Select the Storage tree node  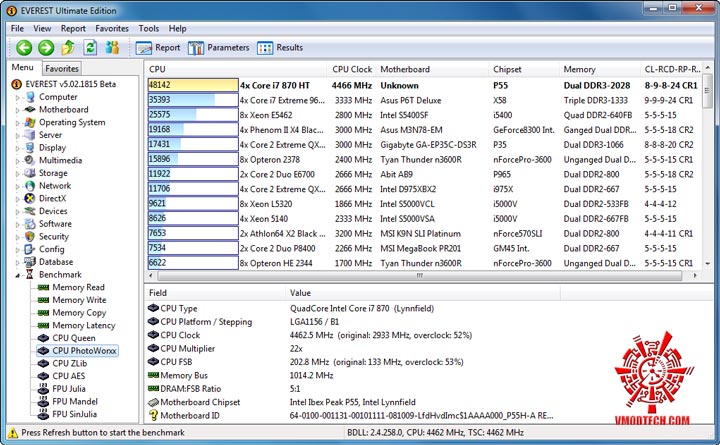coord(53,173)
